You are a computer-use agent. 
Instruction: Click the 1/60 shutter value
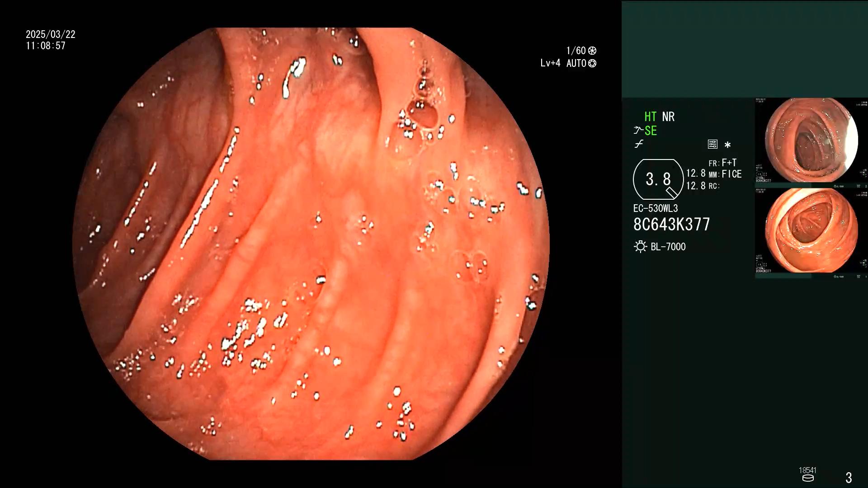(x=576, y=51)
